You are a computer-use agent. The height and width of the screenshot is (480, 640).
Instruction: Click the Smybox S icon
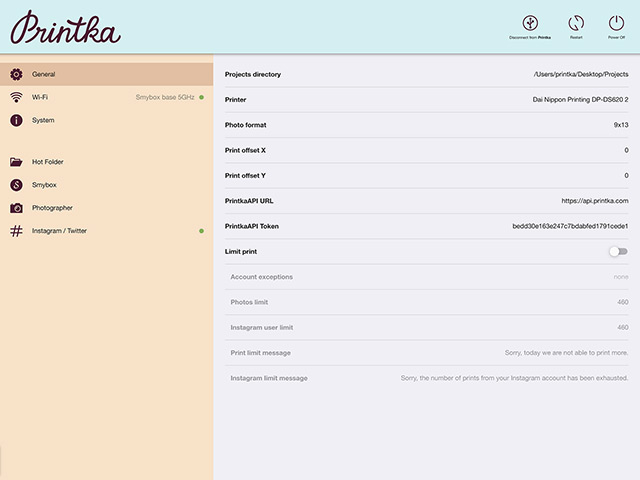pos(16,185)
